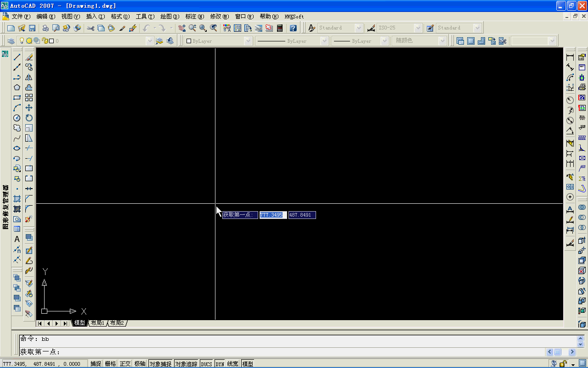Select the Erase modify tool
The width and height of the screenshot is (588, 368).
point(29,57)
